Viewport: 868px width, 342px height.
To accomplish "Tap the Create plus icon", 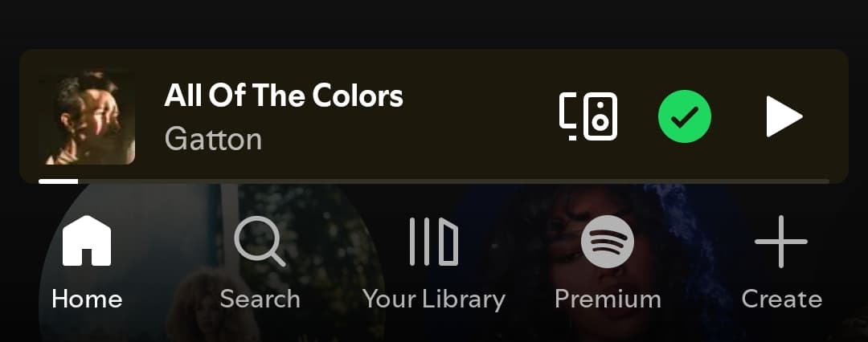I will point(781,242).
